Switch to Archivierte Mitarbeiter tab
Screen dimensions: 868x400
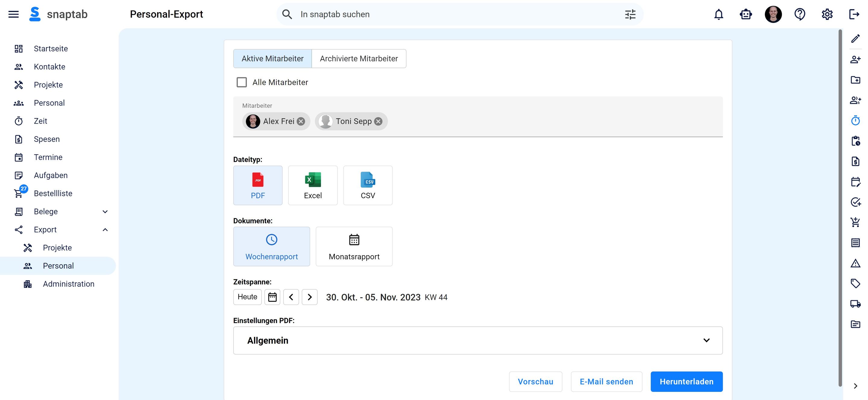(x=359, y=58)
